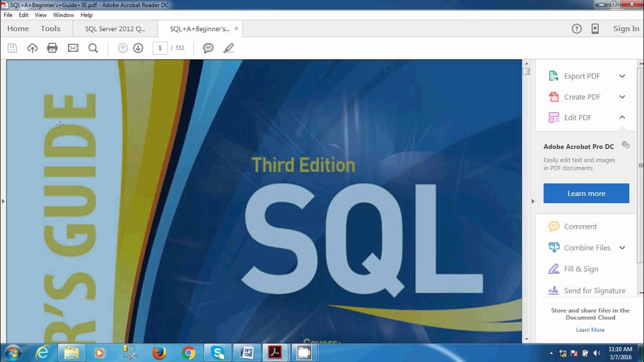Click the tools pane scroll down arrow

[x=641, y=293]
